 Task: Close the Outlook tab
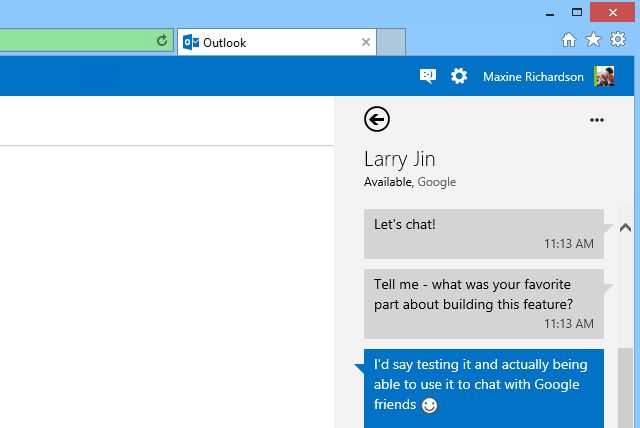[x=366, y=43]
